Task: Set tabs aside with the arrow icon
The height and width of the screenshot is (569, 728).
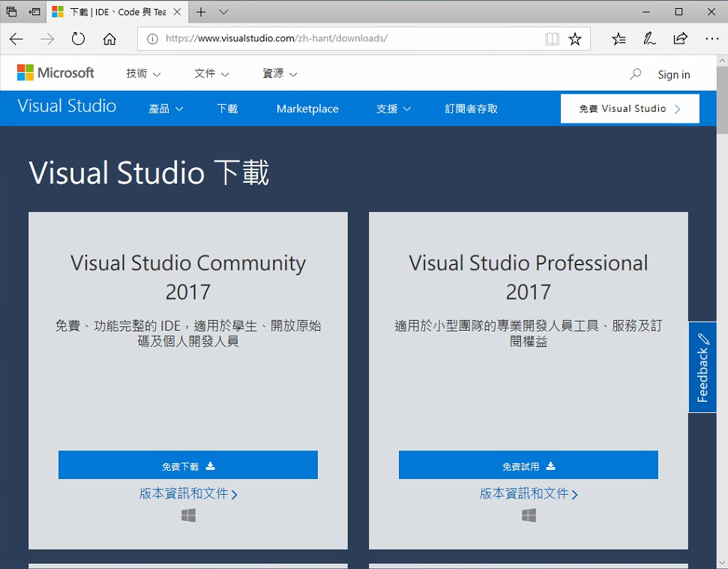Action: [34, 11]
